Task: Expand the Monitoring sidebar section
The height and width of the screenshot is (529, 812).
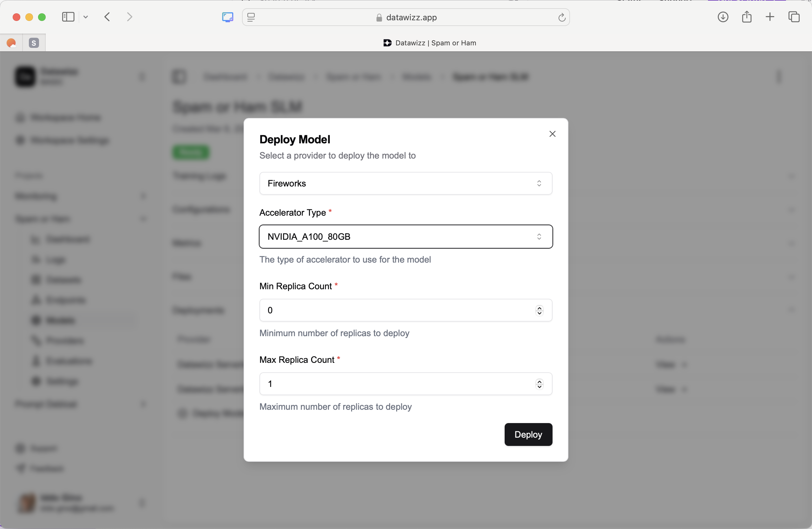Action: pyautogui.click(x=144, y=196)
